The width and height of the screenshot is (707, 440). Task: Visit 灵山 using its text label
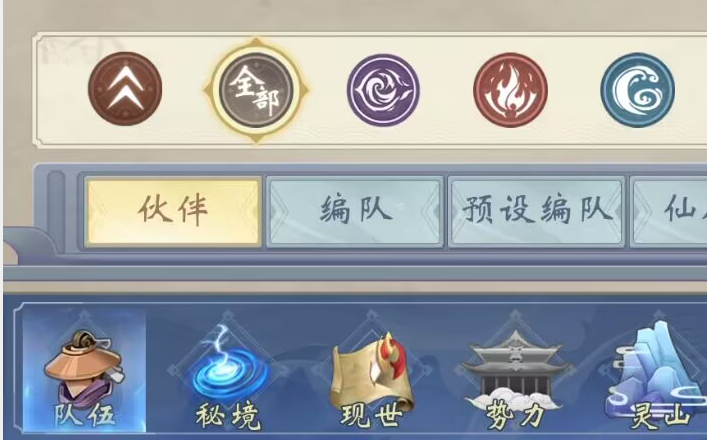pyautogui.click(x=660, y=416)
